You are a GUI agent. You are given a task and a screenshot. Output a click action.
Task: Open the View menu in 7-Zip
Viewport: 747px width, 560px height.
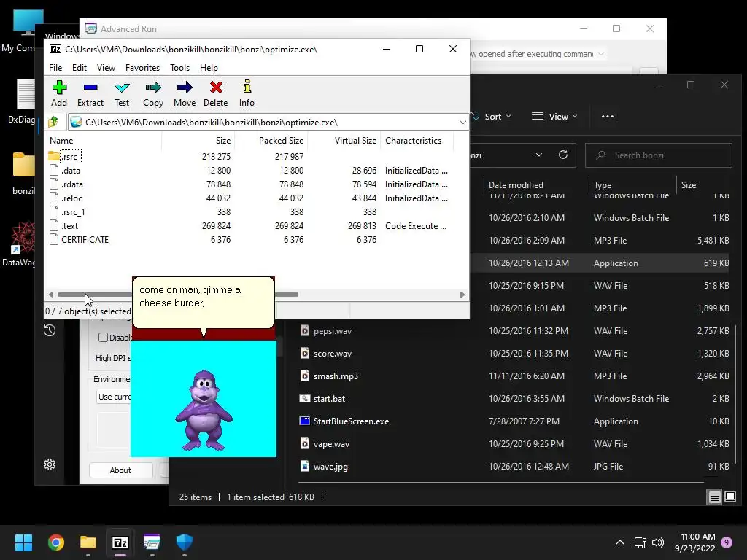106,68
